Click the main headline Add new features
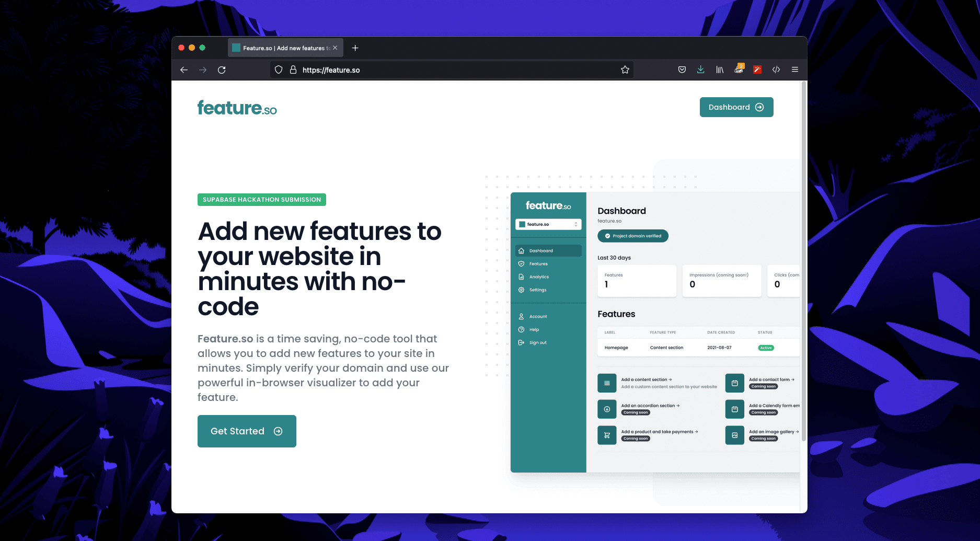This screenshot has width=980, height=541. click(319, 269)
